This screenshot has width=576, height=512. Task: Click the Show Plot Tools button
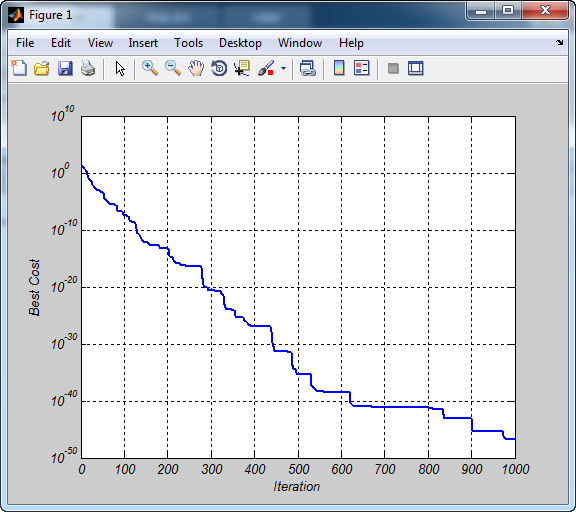tap(416, 68)
